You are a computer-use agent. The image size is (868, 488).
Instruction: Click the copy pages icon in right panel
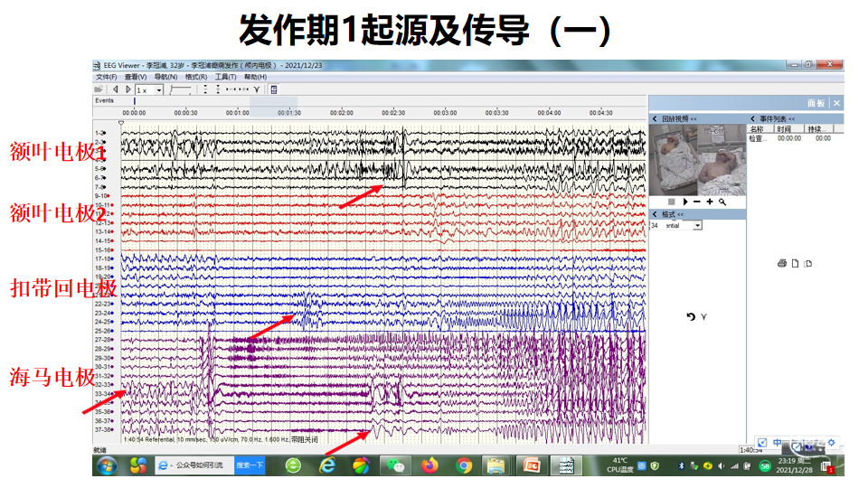[808, 263]
